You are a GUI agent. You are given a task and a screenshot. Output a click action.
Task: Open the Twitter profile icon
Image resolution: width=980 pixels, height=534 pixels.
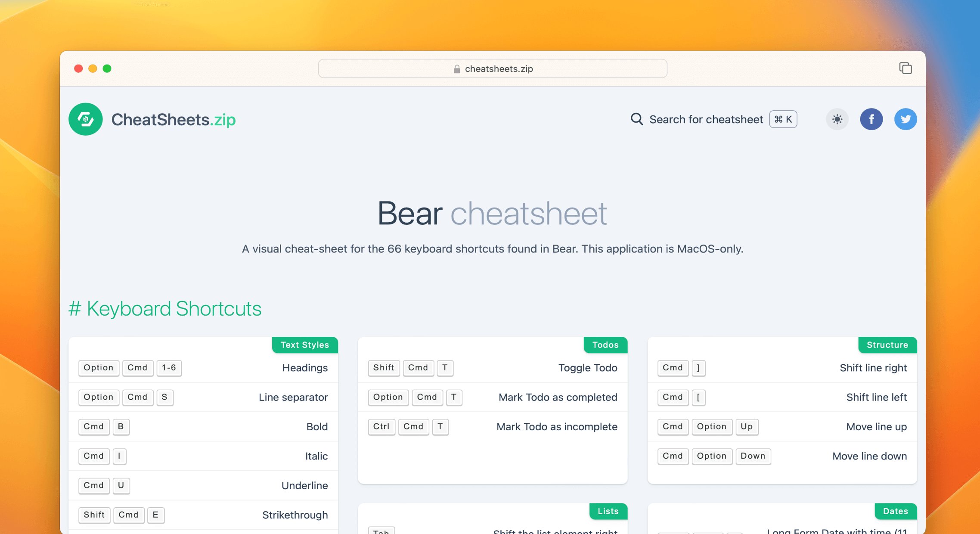(x=906, y=119)
